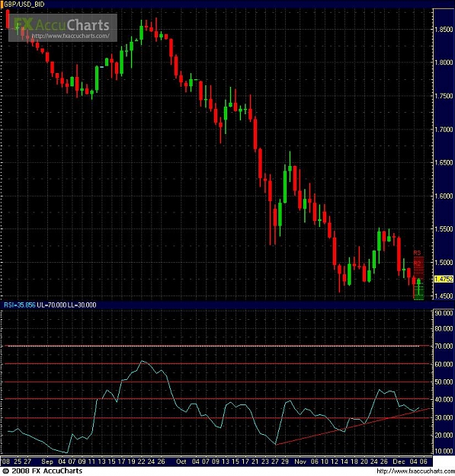Click the 22 date label on time axis
The width and height of the screenshot is (455, 476).
coord(142,462)
